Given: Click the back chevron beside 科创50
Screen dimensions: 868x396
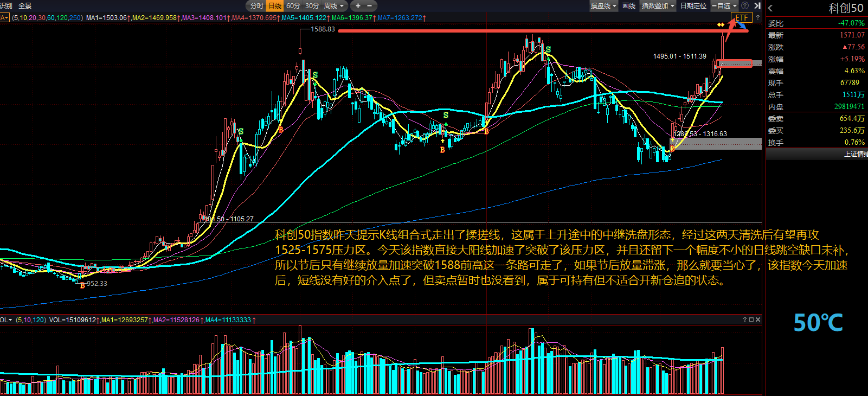Looking at the screenshot, I should [x=770, y=8].
